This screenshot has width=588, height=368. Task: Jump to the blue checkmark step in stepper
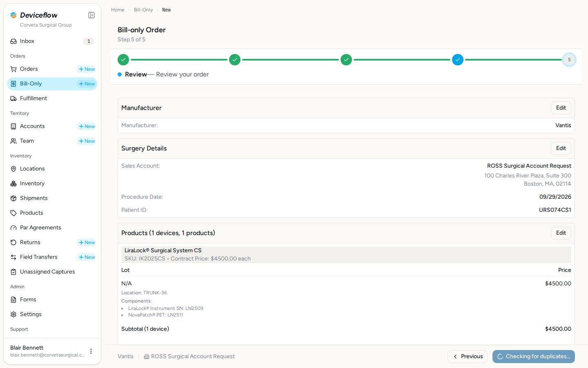click(458, 60)
